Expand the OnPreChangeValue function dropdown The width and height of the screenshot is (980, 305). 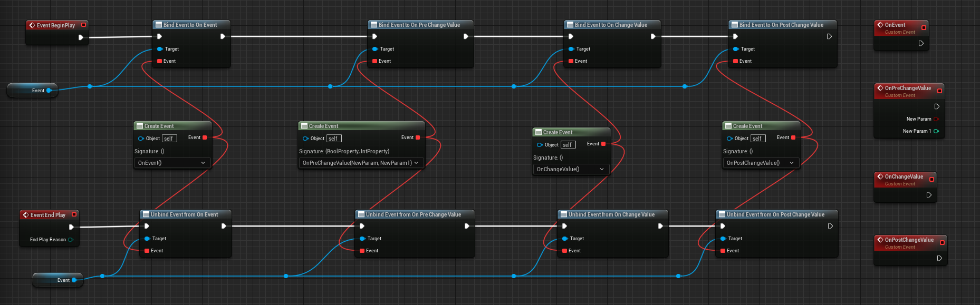[x=361, y=163]
